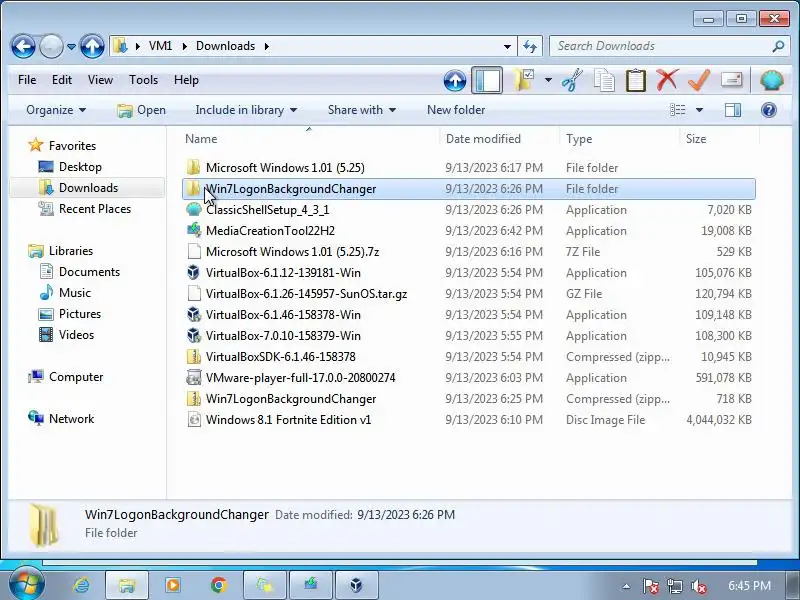Select Libraries in the navigation pane
800x600 pixels.
pyautogui.click(x=61, y=251)
